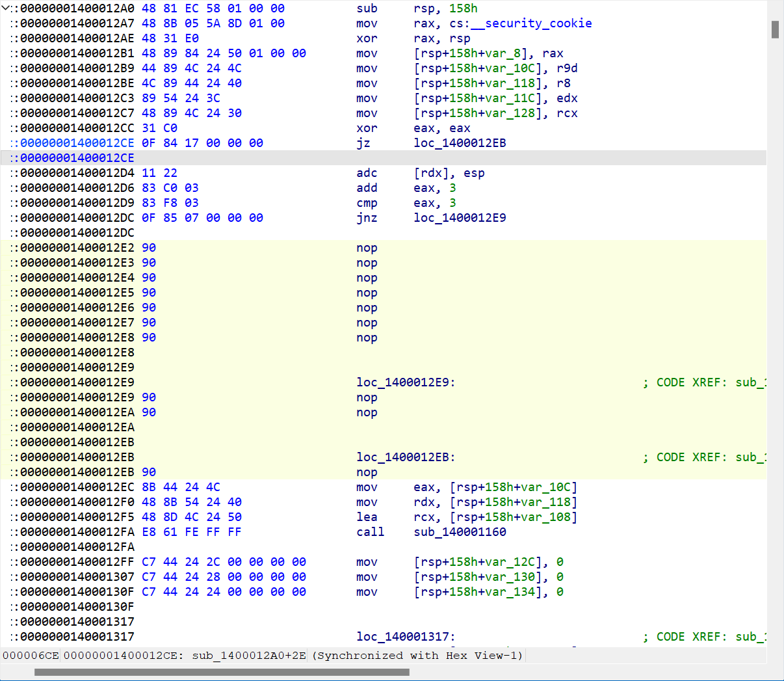Screen dimensions: 784x681
Task: Select the nop at address 00000001400012E2
Action: tap(367, 248)
